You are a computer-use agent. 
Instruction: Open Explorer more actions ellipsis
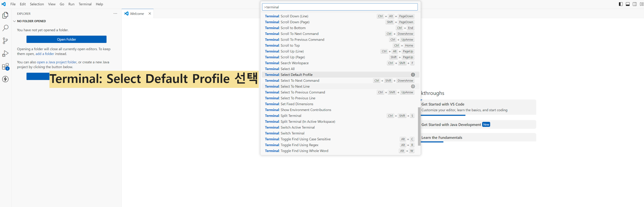pyautogui.click(x=115, y=13)
